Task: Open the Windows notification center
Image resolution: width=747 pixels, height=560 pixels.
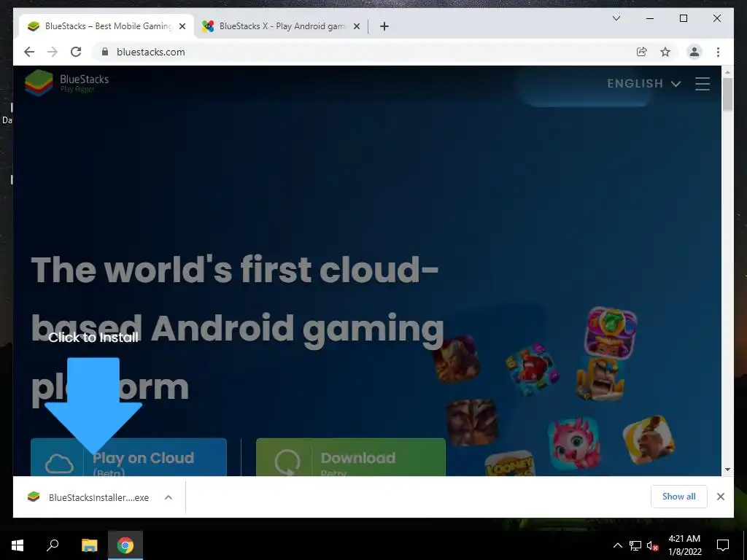Action: [723, 545]
